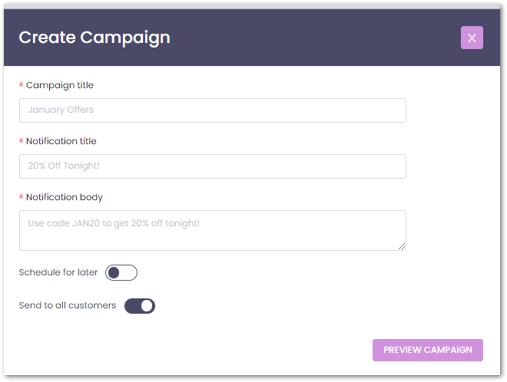Click the Notification body field label
The image size is (507, 382).
64,197
